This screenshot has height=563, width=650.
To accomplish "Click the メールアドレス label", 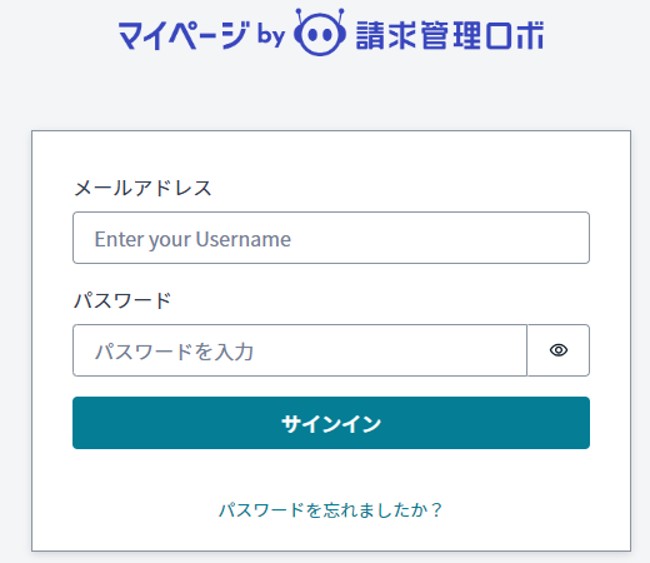I will point(142,188).
